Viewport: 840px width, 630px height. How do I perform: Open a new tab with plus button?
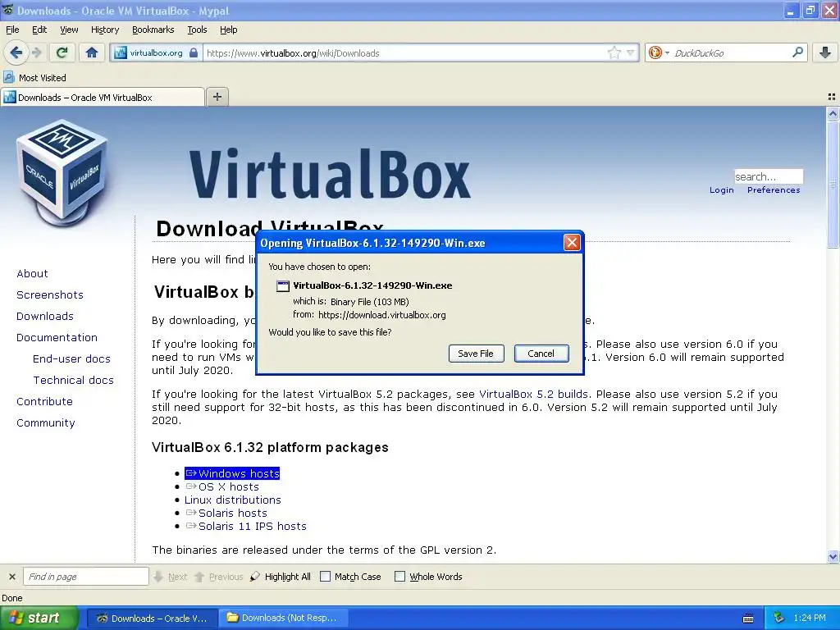[217, 97]
